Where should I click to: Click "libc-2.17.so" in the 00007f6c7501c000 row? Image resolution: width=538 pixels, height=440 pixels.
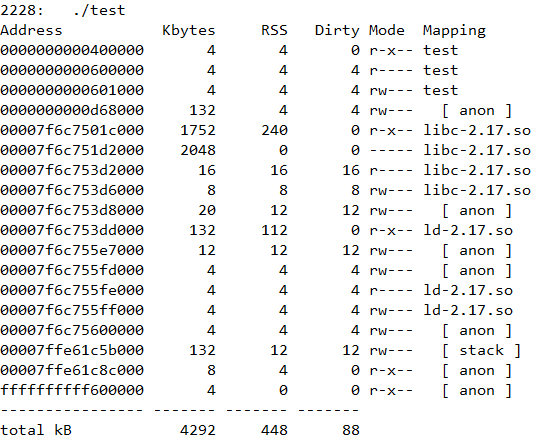477,130
